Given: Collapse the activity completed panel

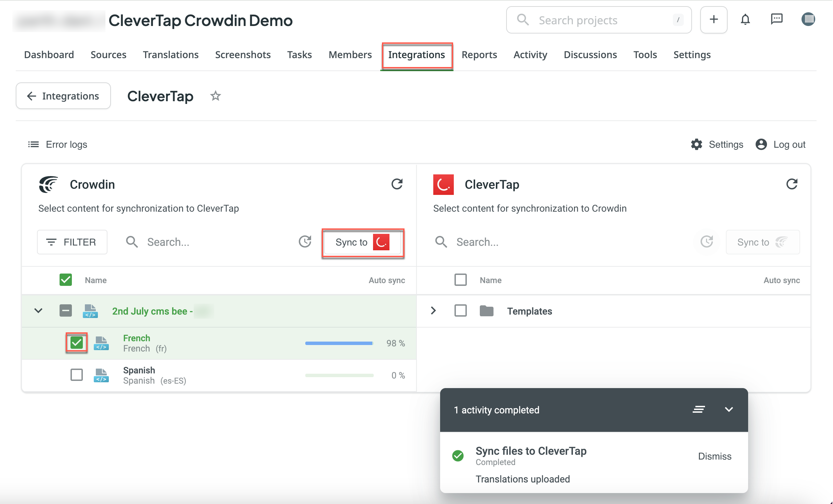Looking at the screenshot, I should 729,409.
